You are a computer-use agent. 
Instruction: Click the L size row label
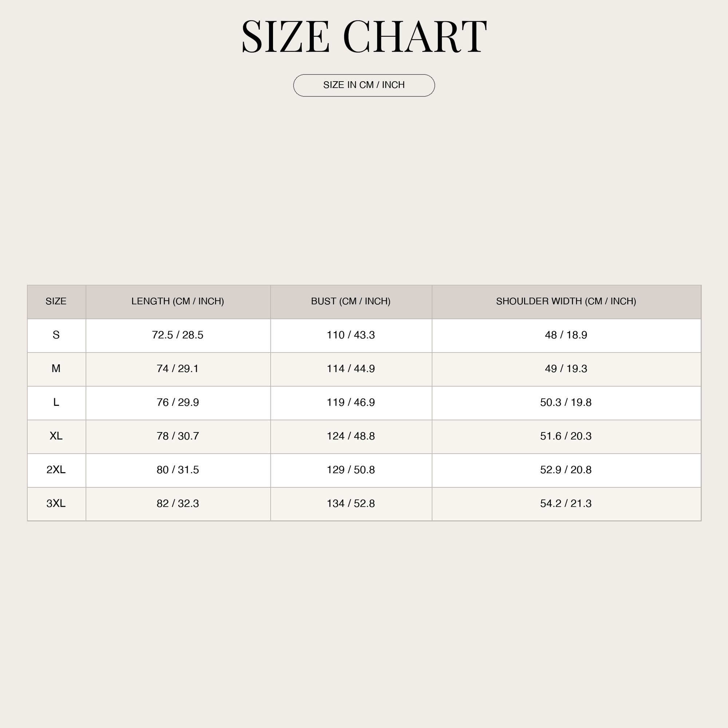pos(56,402)
